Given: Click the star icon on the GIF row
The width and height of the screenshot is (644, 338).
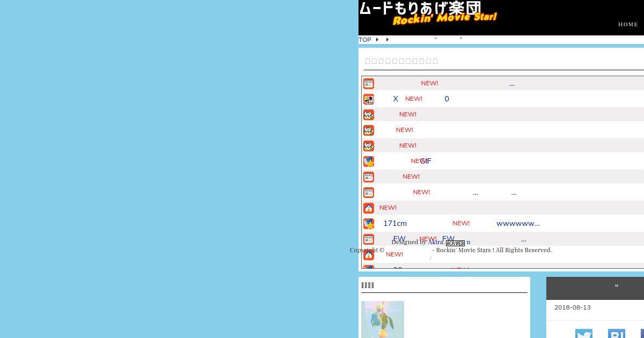Looking at the screenshot, I should click(369, 161).
